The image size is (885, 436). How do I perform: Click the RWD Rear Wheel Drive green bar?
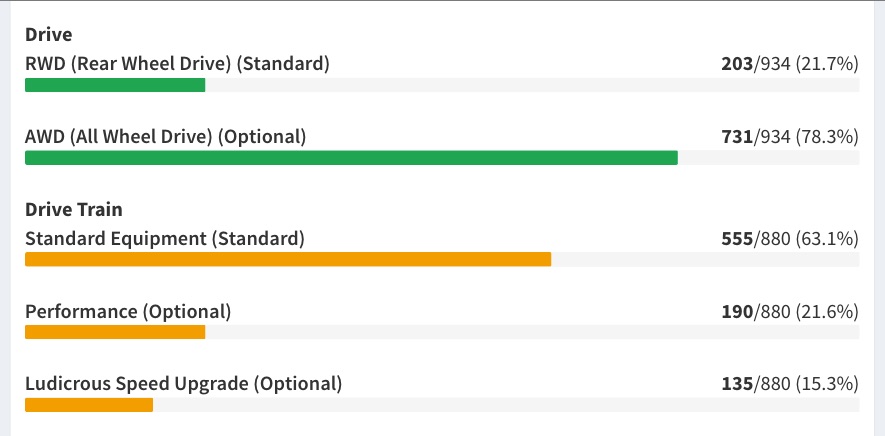[115, 85]
